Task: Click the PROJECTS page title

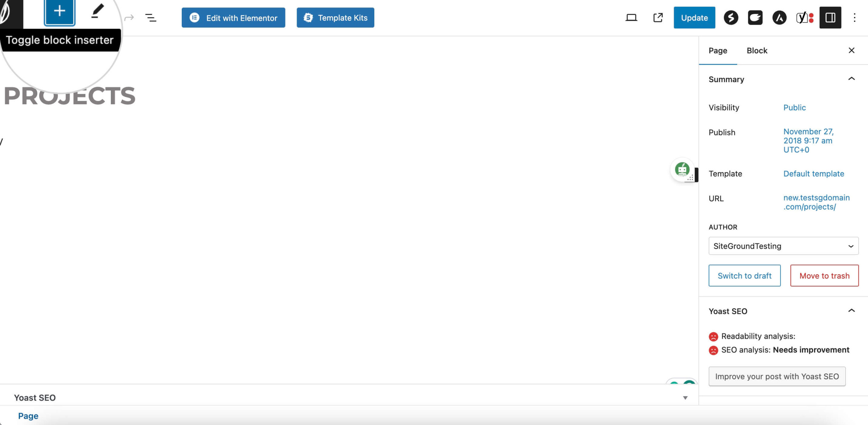Action: (70, 96)
